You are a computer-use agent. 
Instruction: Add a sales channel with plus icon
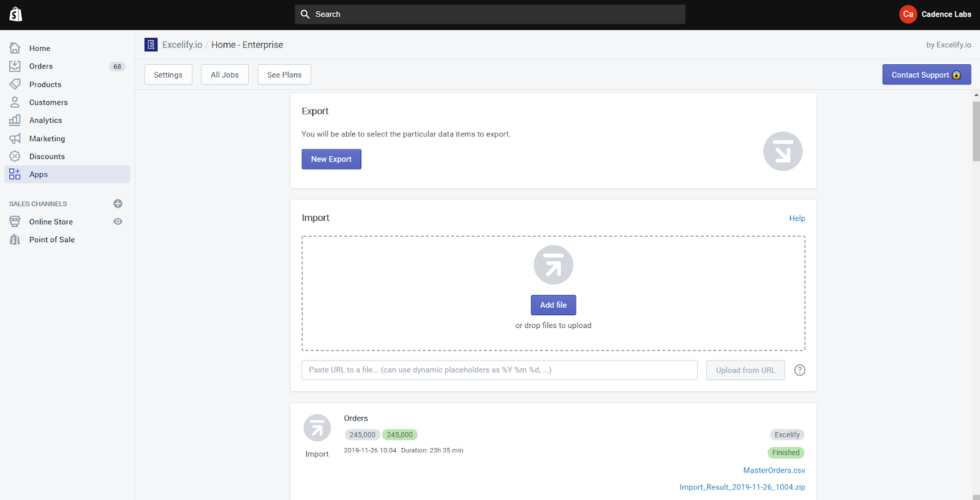pos(118,204)
